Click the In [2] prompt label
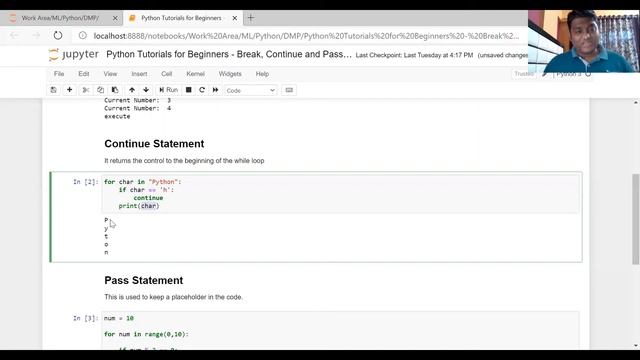This screenshot has width=640, height=360. 86,182
